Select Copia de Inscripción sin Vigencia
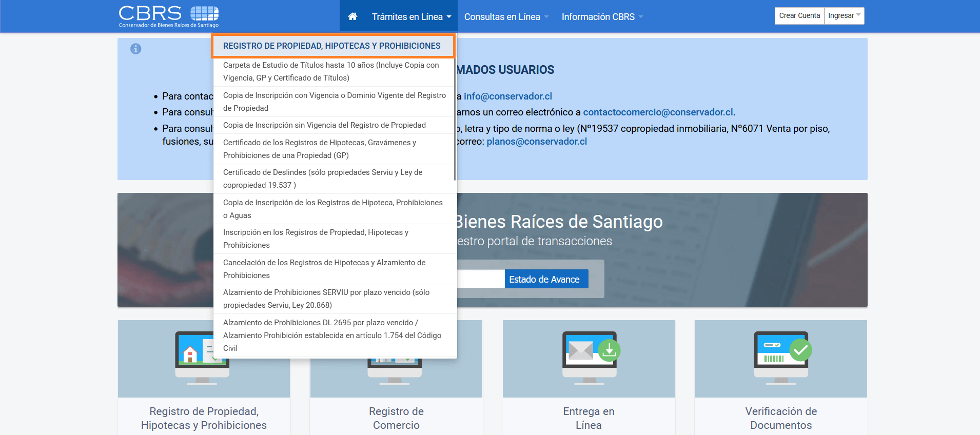This screenshot has width=980, height=435. tap(324, 125)
